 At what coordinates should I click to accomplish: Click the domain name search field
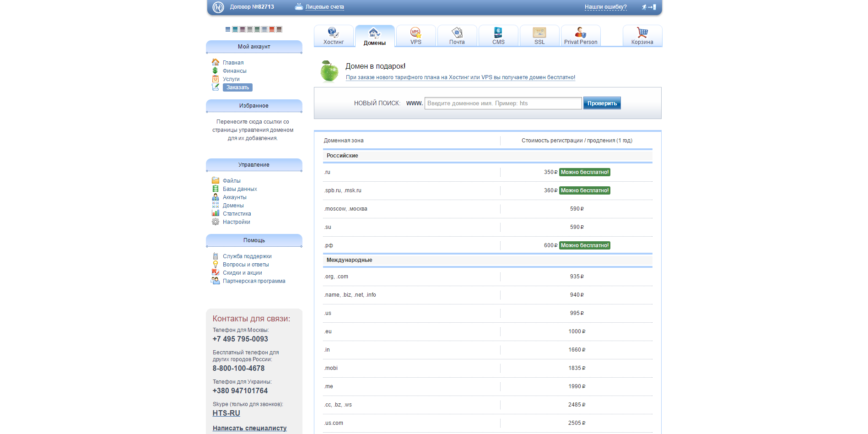click(x=503, y=103)
